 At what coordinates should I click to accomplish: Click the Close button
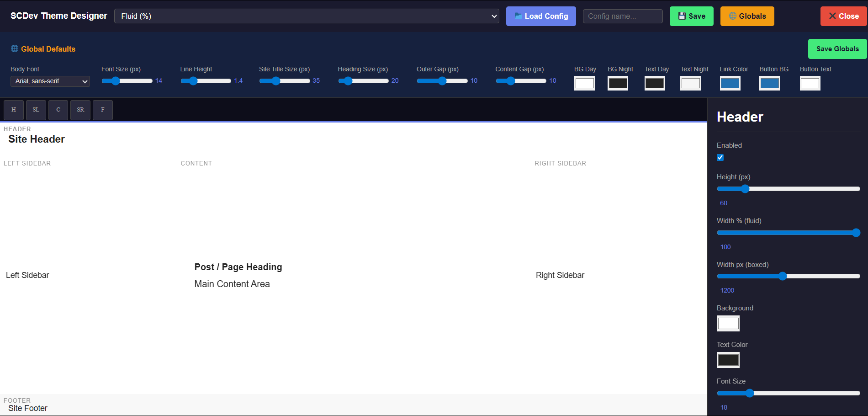click(x=843, y=16)
